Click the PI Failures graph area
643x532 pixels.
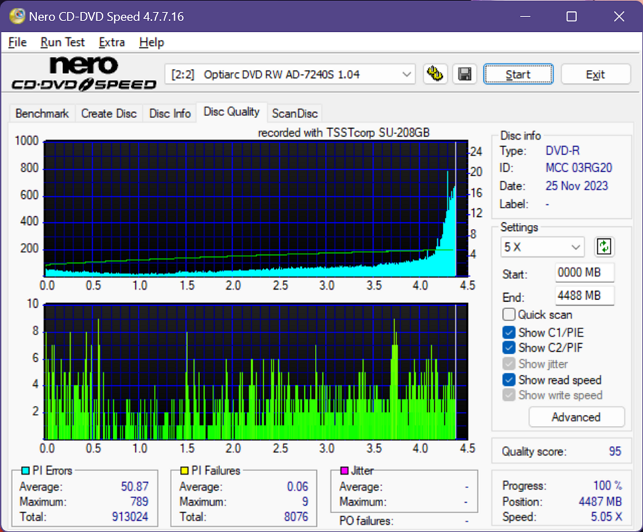point(256,372)
